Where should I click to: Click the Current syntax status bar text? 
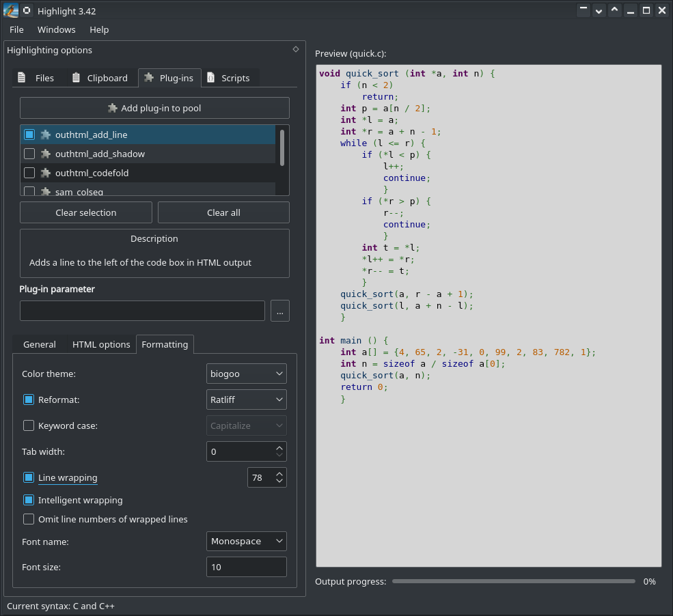tap(61, 606)
